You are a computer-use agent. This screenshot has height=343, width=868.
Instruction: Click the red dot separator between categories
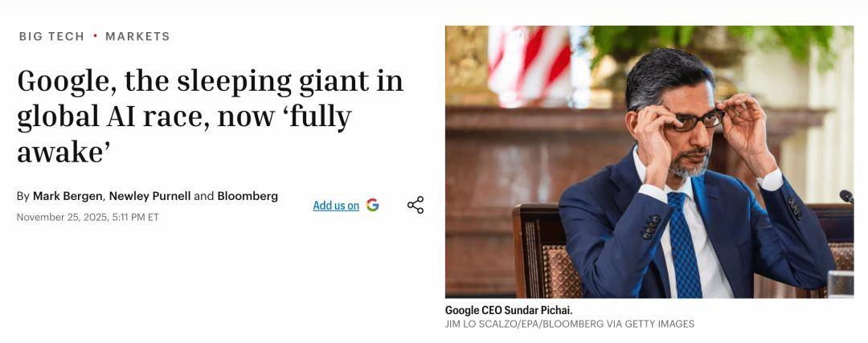click(x=95, y=36)
